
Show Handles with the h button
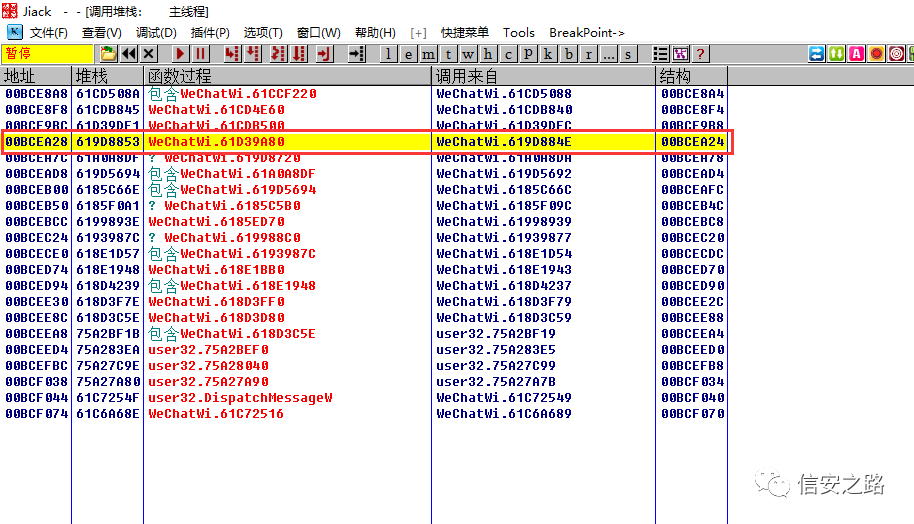tap(488, 54)
